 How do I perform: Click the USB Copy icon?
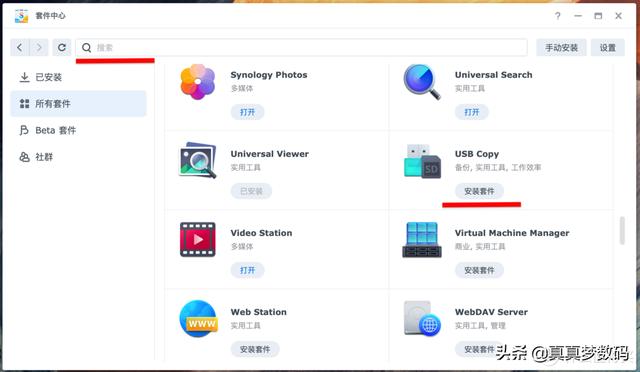(422, 161)
